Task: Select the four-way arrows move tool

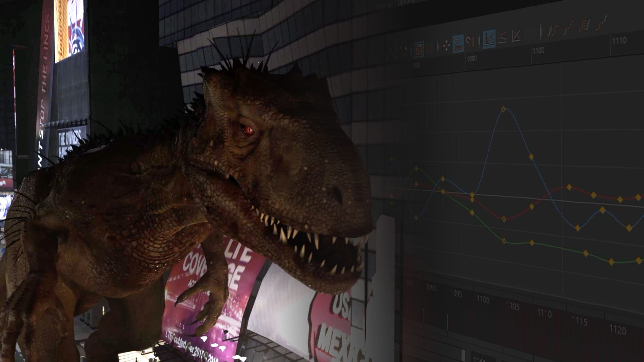Action: point(446,46)
